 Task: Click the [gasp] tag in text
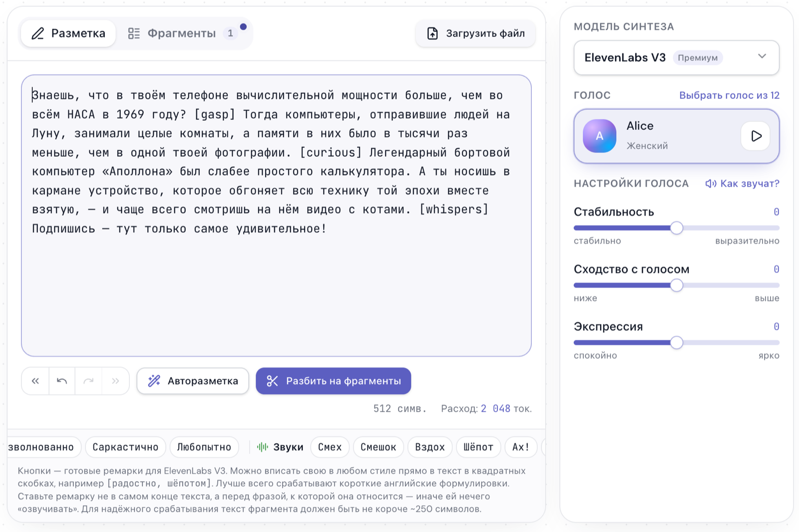tap(215, 115)
